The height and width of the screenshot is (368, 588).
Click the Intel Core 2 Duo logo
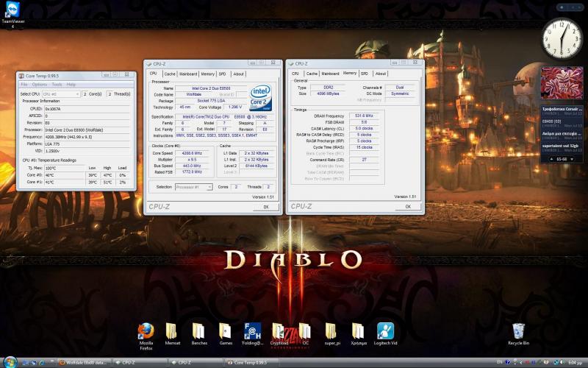[x=261, y=98]
